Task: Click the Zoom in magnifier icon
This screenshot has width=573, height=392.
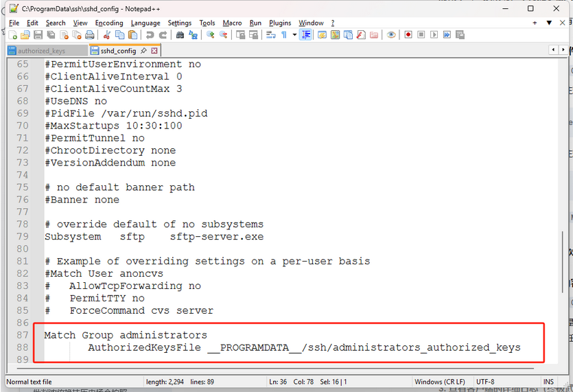Action: tap(211, 35)
